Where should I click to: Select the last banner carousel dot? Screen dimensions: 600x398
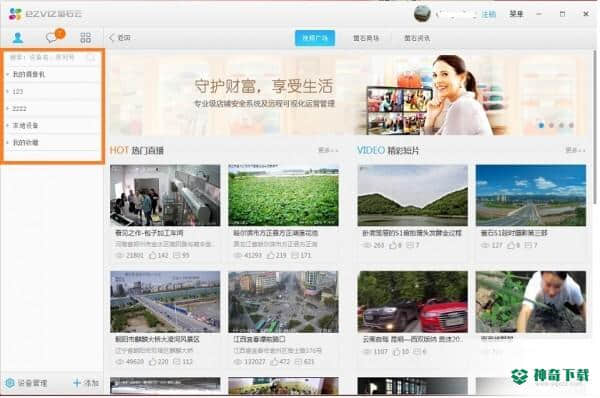click(x=571, y=125)
